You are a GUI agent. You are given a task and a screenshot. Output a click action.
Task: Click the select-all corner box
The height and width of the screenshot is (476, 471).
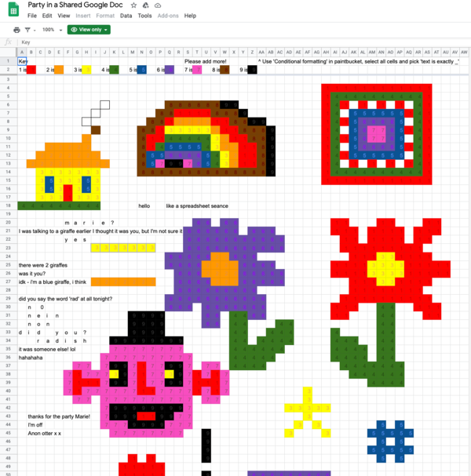(x=8, y=52)
